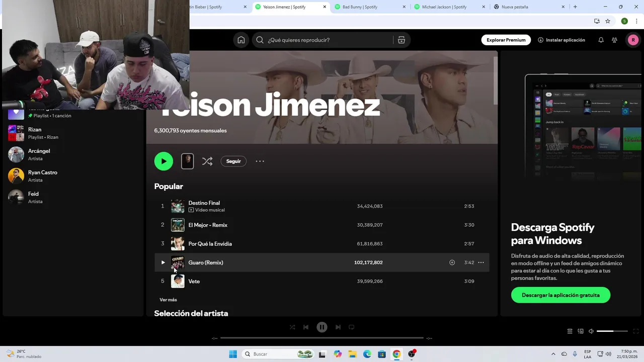Viewport: 644px width, 362px height.
Task: Switch to Nueva pestaña tab
Action: [530, 7]
